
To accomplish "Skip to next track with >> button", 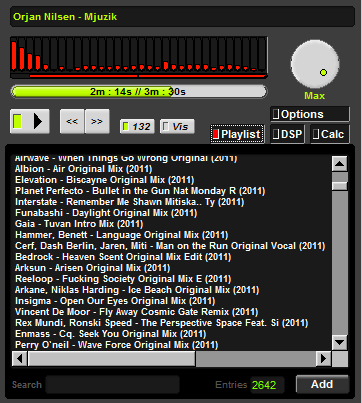I will [97, 121].
